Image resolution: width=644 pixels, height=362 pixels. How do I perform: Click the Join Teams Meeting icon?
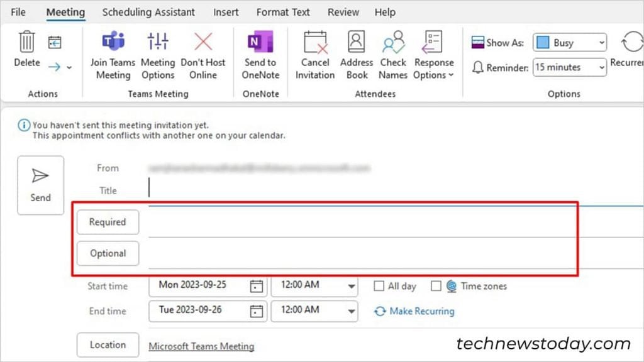point(113,53)
